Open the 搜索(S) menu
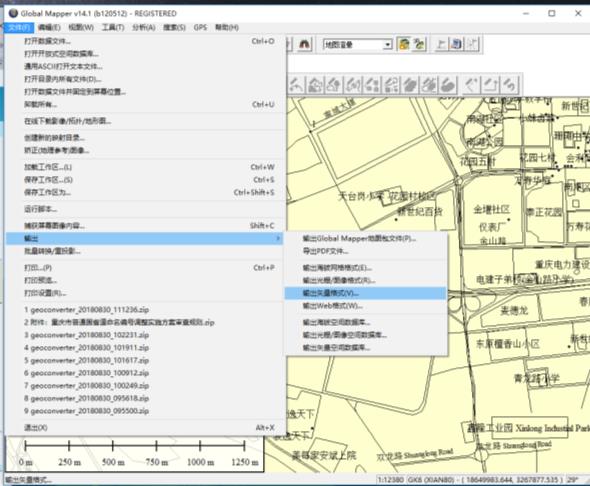 [x=174, y=27]
